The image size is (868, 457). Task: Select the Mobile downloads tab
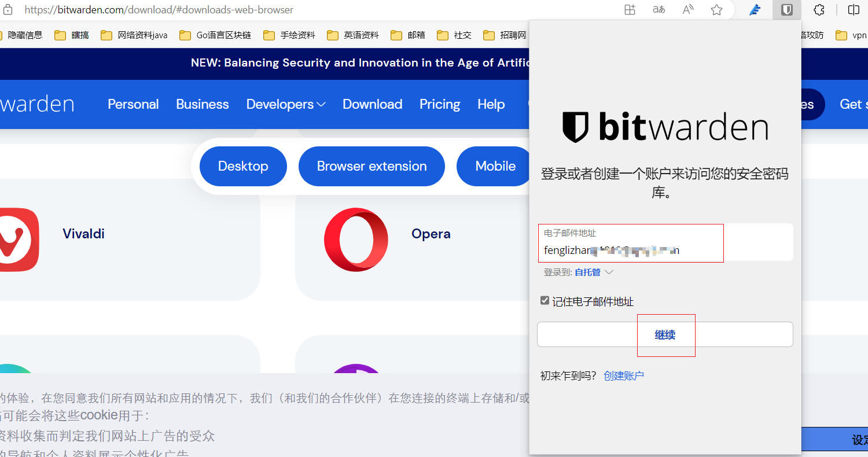click(493, 167)
